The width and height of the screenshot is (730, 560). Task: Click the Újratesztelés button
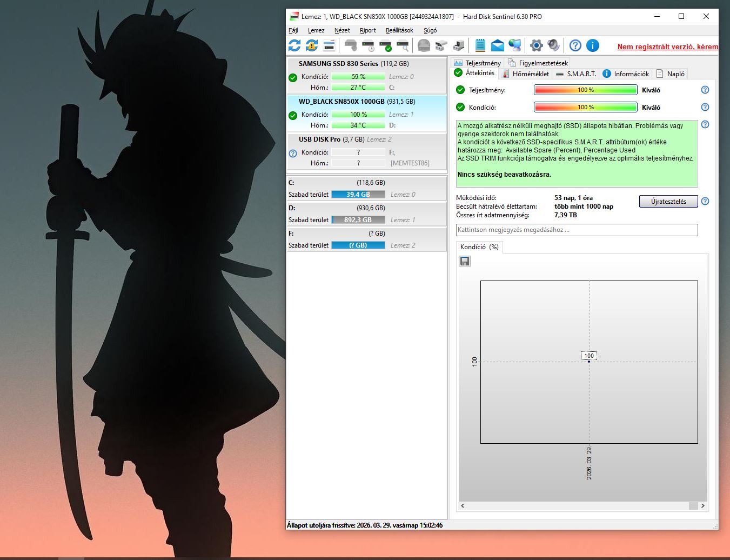point(668,201)
